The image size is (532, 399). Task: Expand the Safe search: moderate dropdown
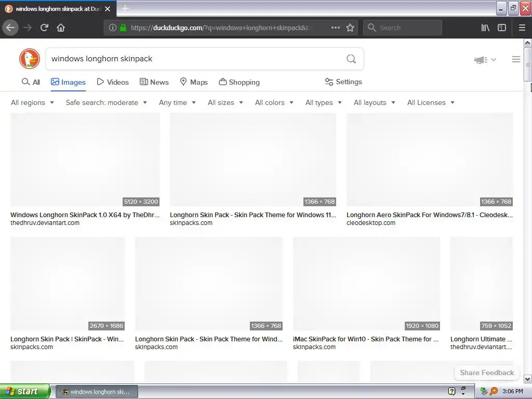tap(106, 102)
